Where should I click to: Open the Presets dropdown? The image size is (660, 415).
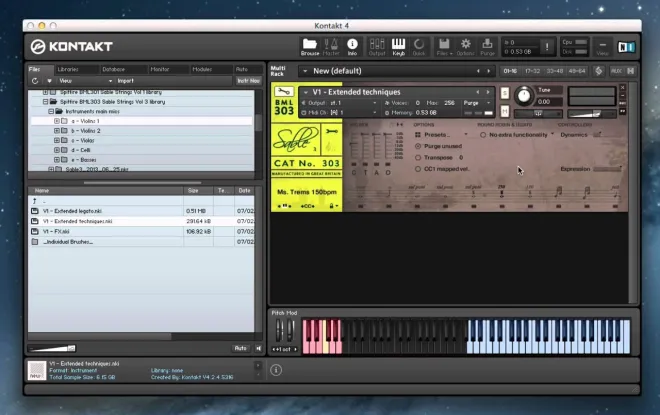tap(442, 135)
